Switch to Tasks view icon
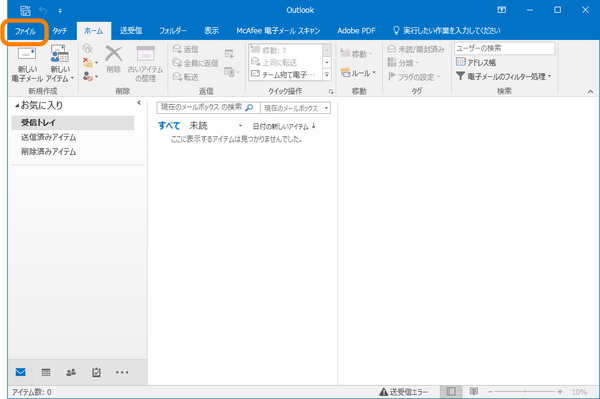Image resolution: width=600 pixels, height=399 pixels. pos(96,372)
